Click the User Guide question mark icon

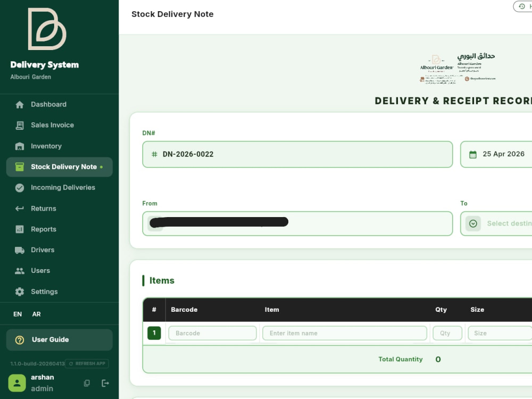coord(20,339)
